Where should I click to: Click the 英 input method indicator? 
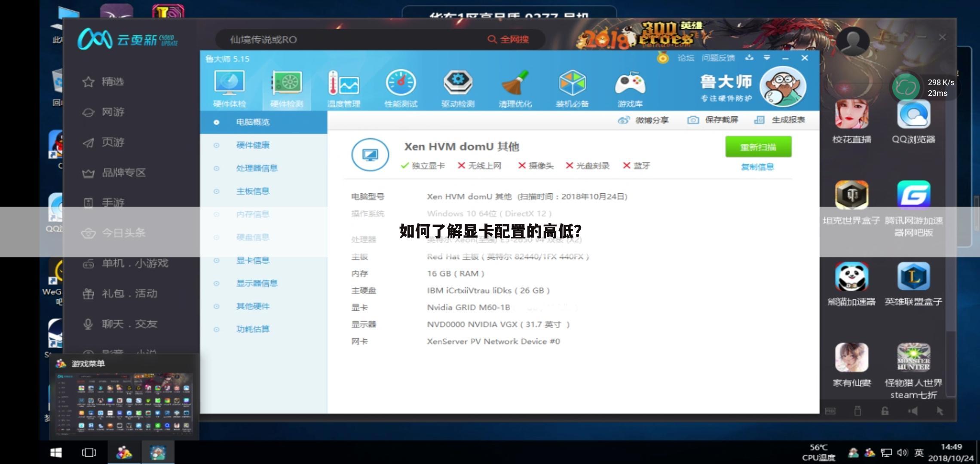pyautogui.click(x=919, y=452)
